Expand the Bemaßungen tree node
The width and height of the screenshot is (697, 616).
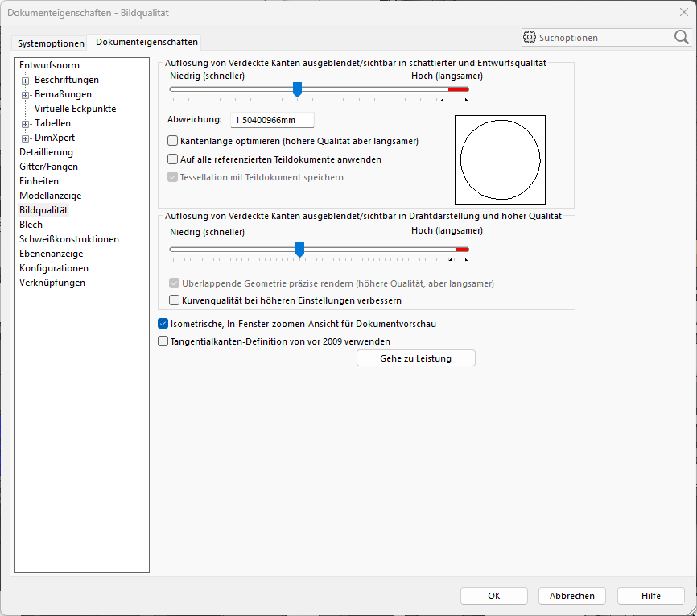(x=26, y=95)
